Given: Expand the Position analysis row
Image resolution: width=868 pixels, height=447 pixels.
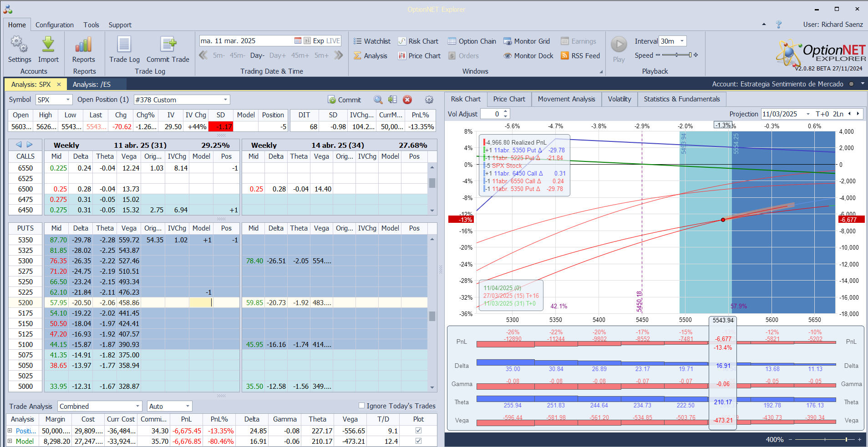Looking at the screenshot, I should pyautogui.click(x=10, y=430).
